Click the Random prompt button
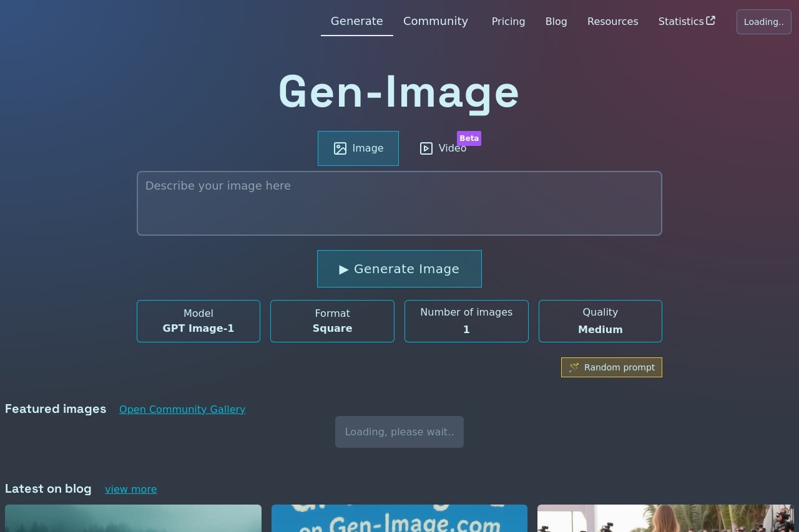799x532 pixels. 612,367
